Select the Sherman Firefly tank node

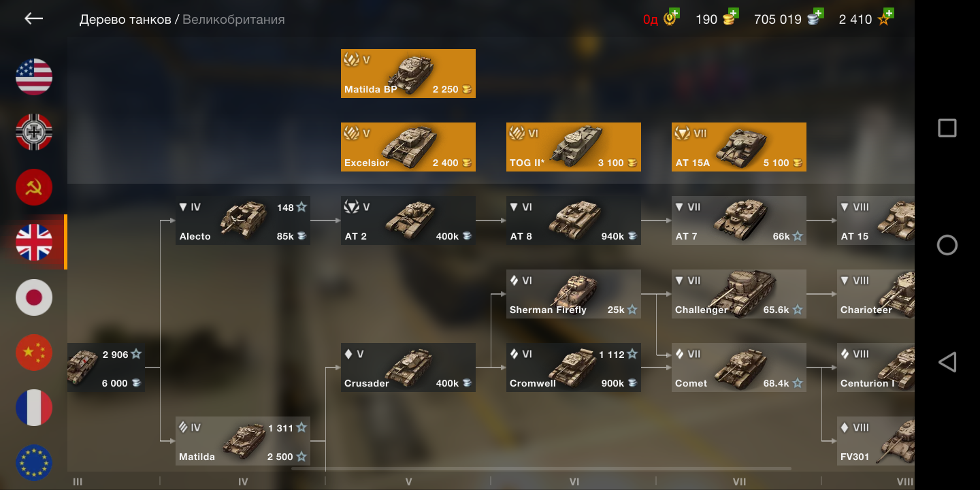pos(574,294)
